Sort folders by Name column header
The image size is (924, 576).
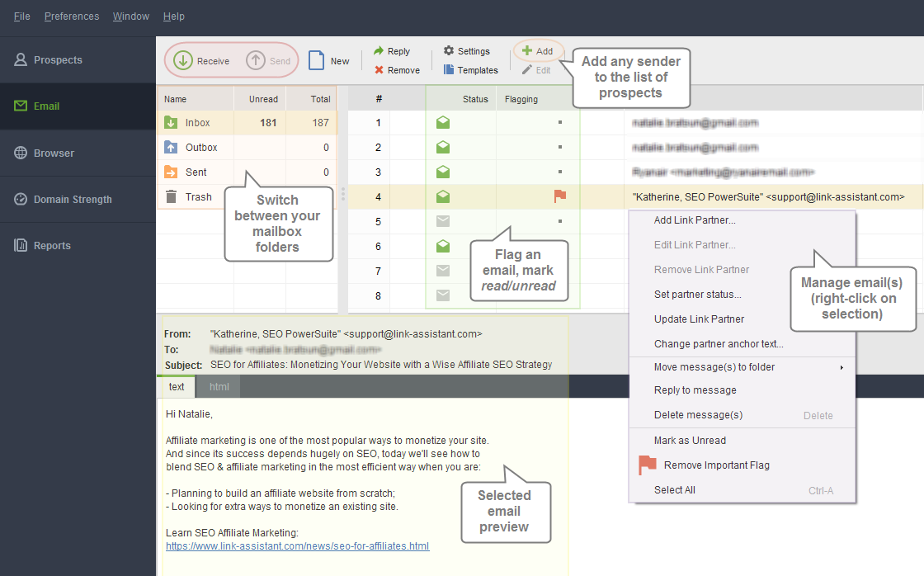point(196,99)
